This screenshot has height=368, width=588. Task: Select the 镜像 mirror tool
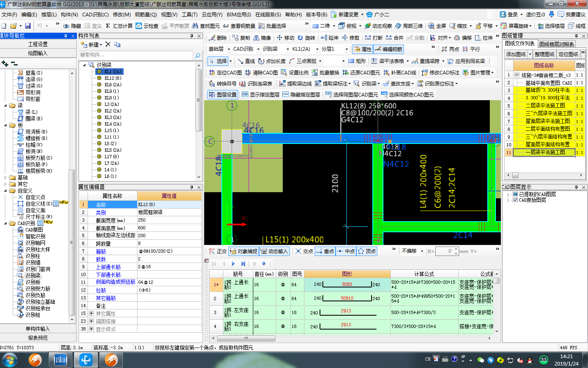coord(262,38)
